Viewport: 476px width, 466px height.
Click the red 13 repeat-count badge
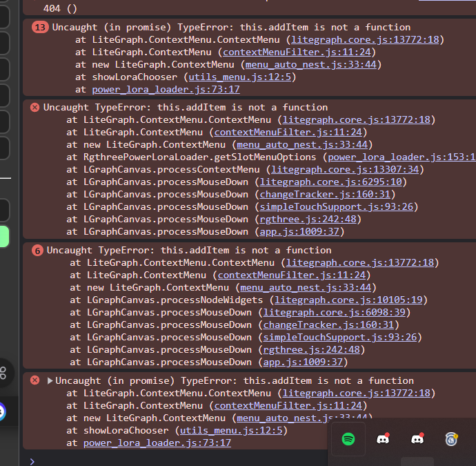pos(40,28)
